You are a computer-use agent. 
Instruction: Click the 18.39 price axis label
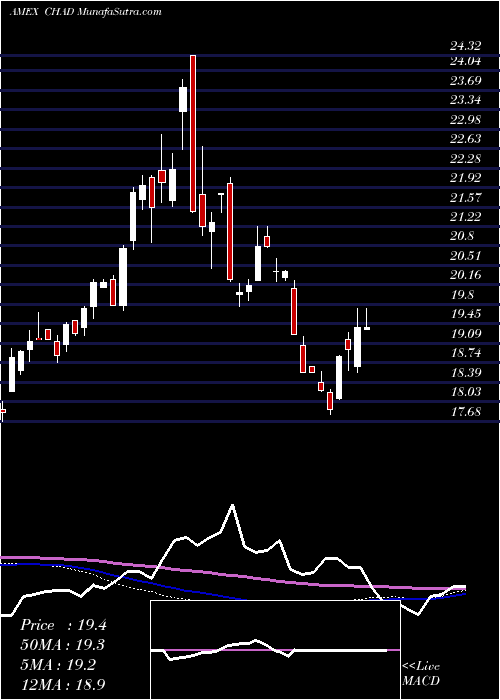coord(466,372)
